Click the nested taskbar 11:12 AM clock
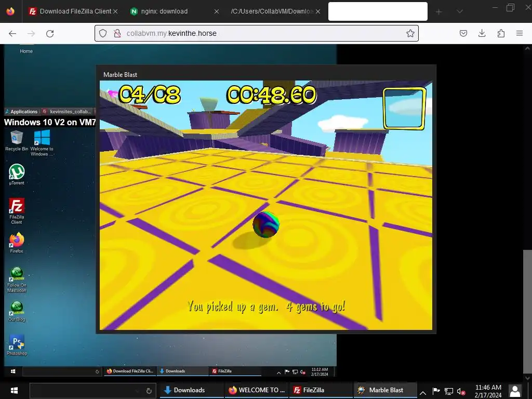532x399 pixels. point(320,371)
